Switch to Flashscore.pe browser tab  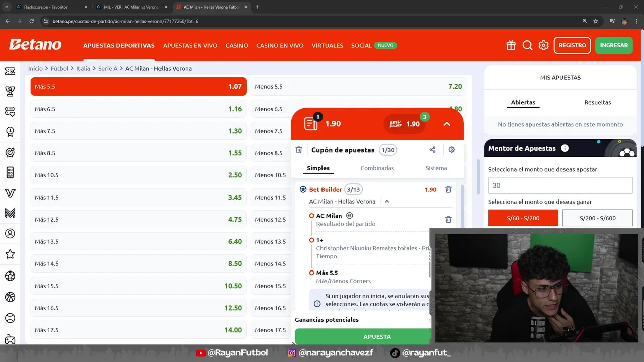(x=50, y=7)
